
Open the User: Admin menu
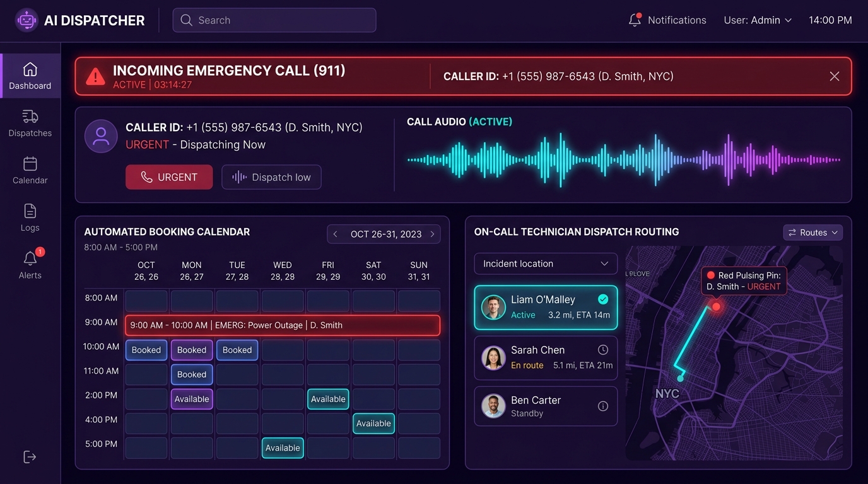pos(758,20)
